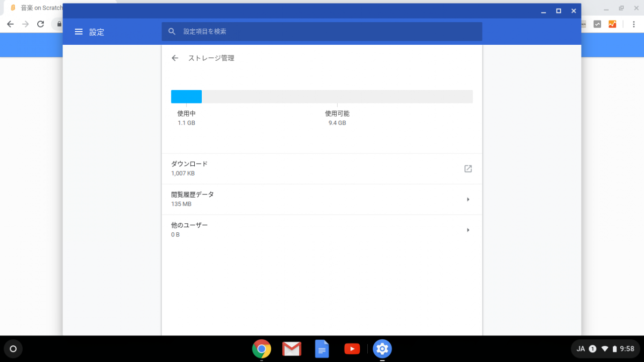This screenshot has width=644, height=362.
Task: Click the battery status icon
Action: [x=614, y=349]
